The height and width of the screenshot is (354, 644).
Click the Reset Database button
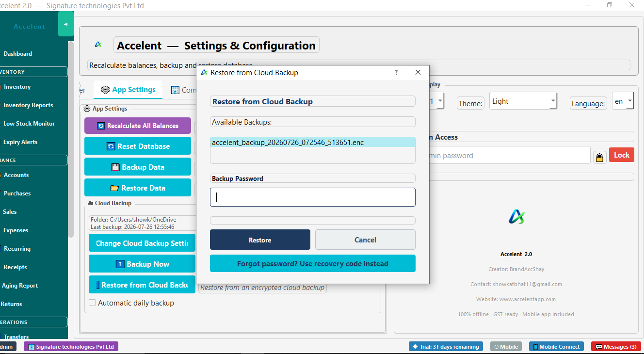point(138,146)
